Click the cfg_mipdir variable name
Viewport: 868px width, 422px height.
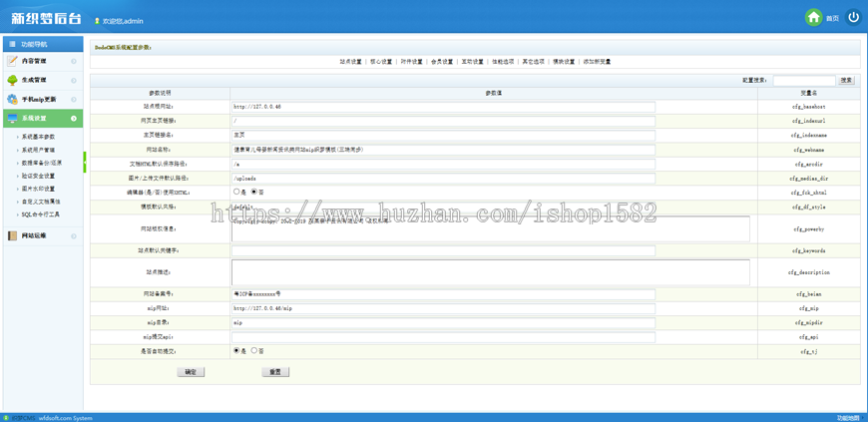pyautogui.click(x=809, y=323)
